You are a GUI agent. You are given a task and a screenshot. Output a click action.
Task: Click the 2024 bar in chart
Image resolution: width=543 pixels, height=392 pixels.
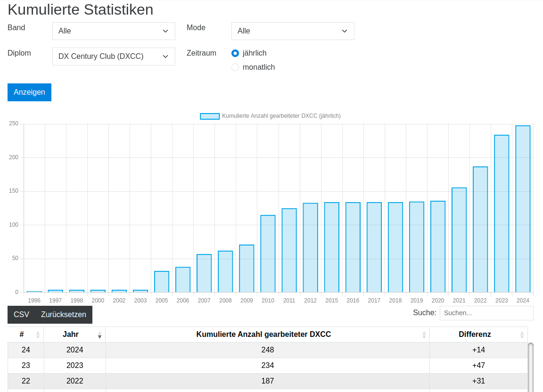point(523,209)
